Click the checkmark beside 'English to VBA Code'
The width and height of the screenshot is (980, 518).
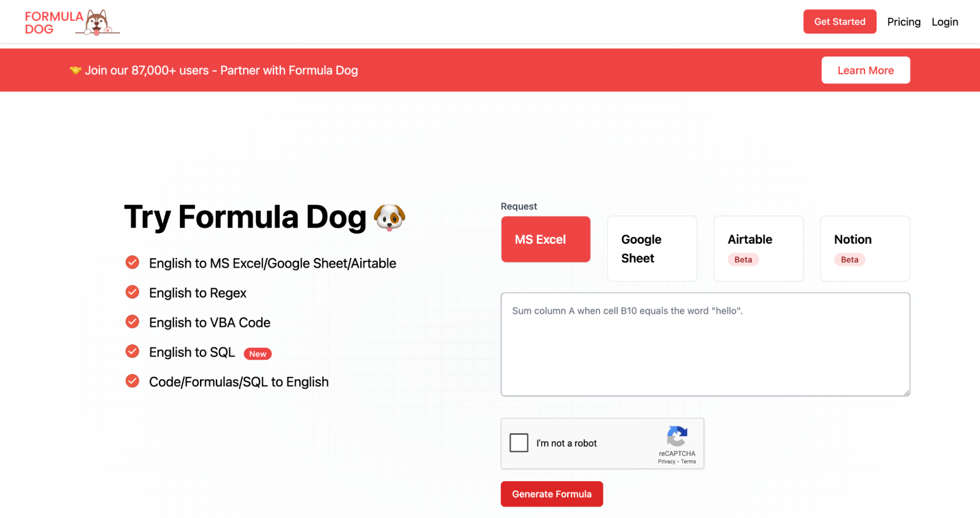point(132,322)
